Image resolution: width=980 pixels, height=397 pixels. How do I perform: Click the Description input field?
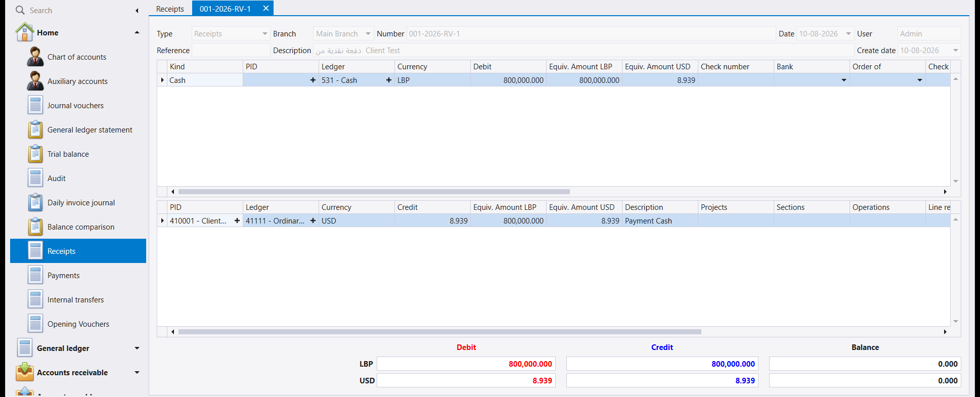coord(584,51)
